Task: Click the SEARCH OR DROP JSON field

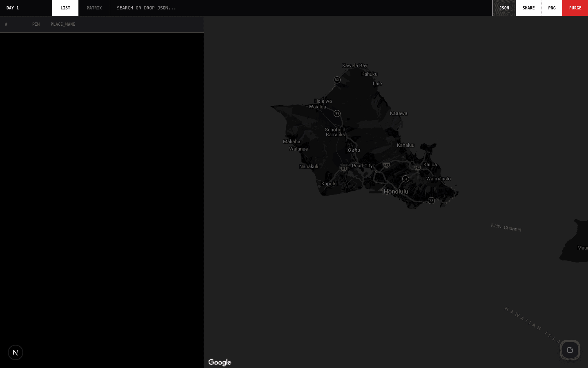Action: pos(146,8)
